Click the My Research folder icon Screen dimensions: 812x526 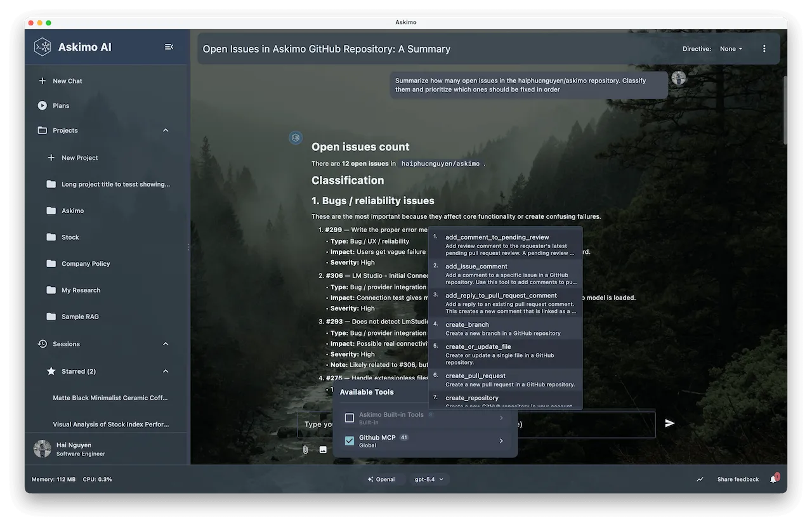point(51,291)
